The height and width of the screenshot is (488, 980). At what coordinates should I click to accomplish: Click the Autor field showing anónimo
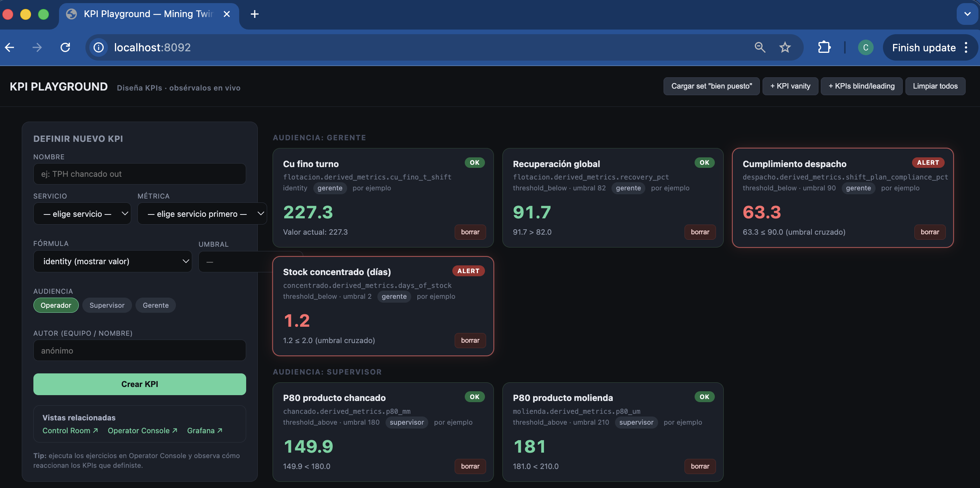tap(139, 350)
